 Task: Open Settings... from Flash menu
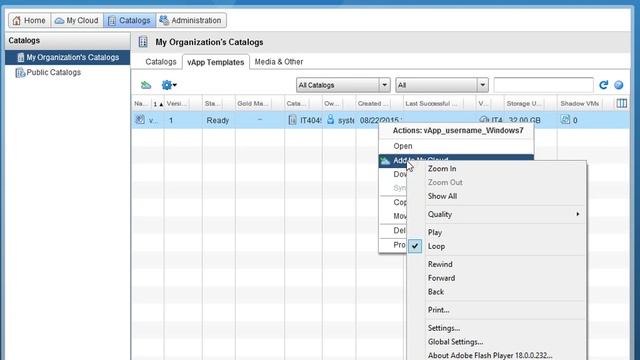(x=444, y=328)
